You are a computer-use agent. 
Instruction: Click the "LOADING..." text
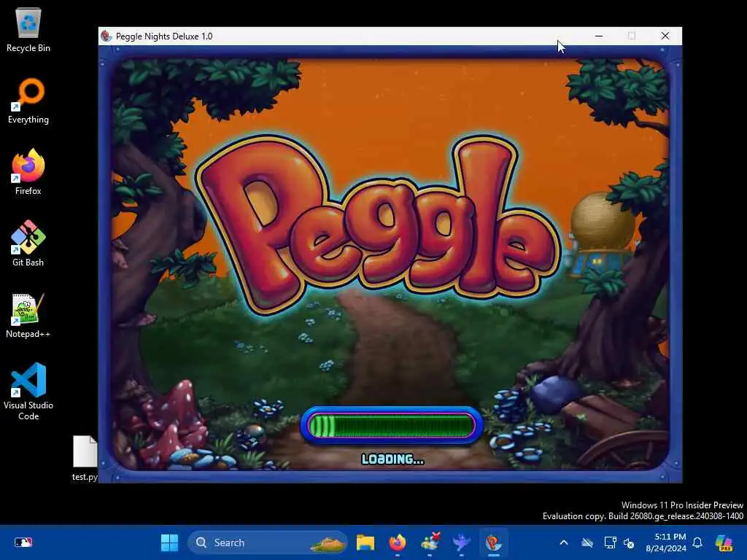(392, 459)
